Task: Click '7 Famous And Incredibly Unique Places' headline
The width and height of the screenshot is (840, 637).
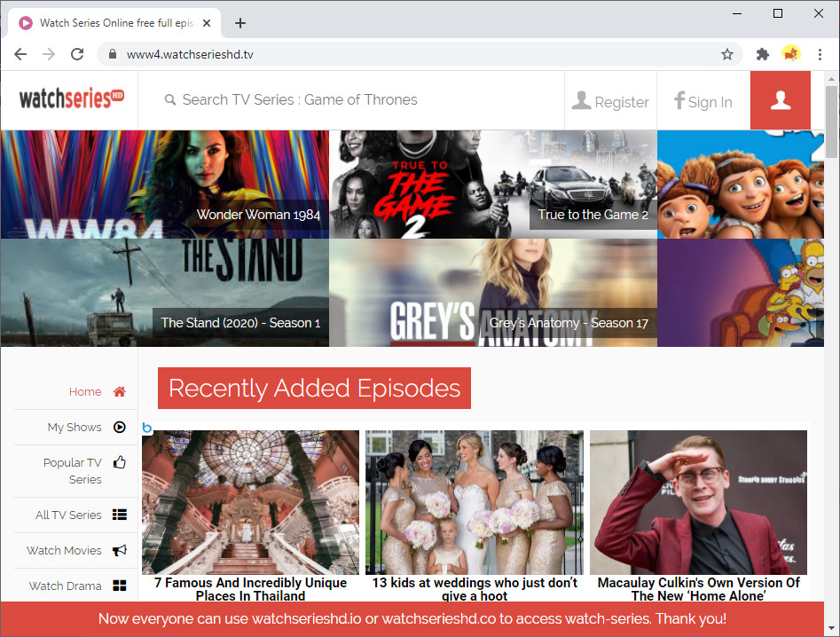Action: tap(250, 589)
